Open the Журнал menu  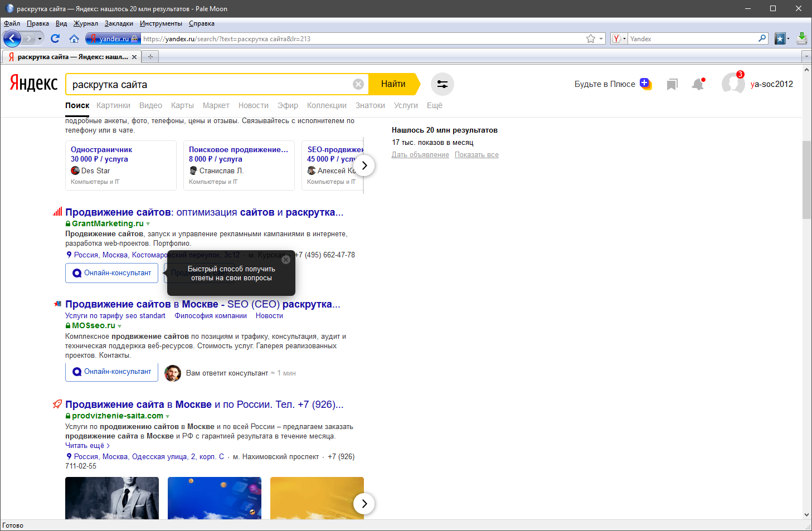pos(86,23)
